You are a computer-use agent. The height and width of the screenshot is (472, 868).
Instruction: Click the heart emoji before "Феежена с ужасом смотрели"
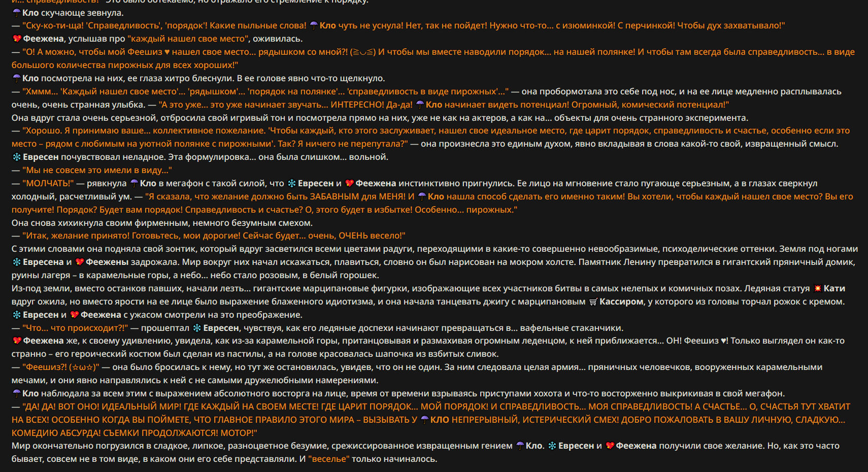(75, 315)
